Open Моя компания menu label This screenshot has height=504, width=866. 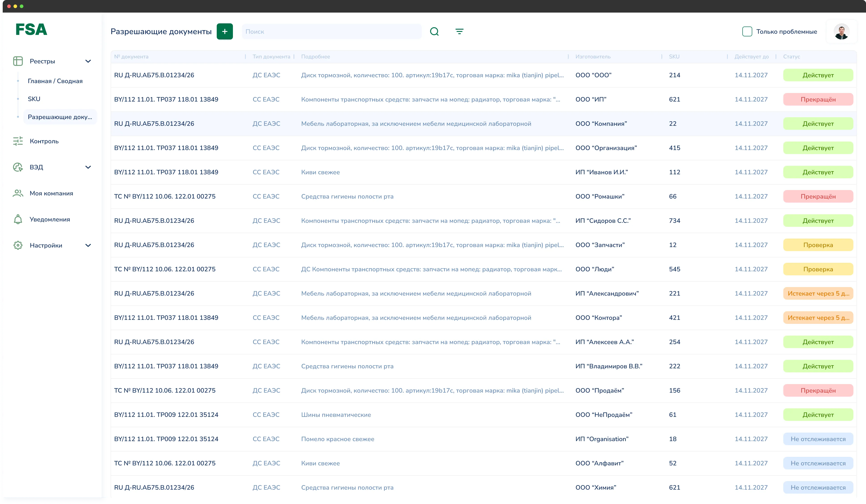(x=51, y=193)
